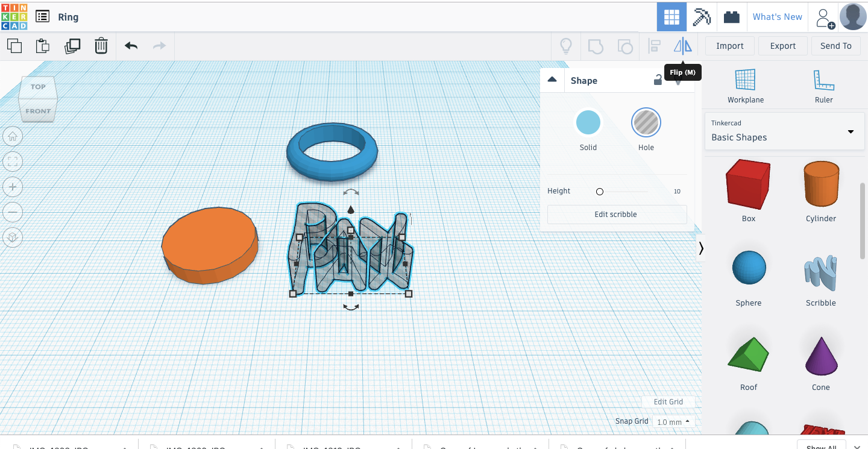868x449 pixels.
Task: Click the Duplicate and repeat icon
Action: coord(72,46)
